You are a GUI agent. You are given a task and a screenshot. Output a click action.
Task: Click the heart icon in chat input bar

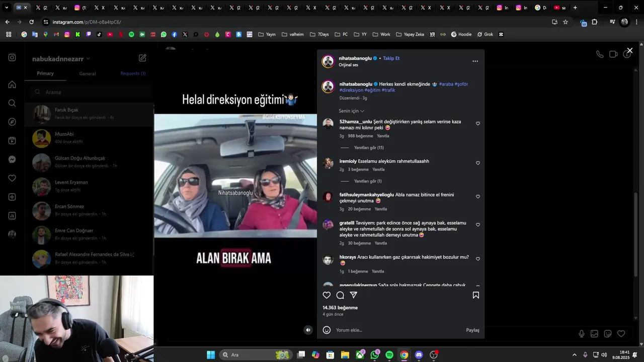[621, 334]
